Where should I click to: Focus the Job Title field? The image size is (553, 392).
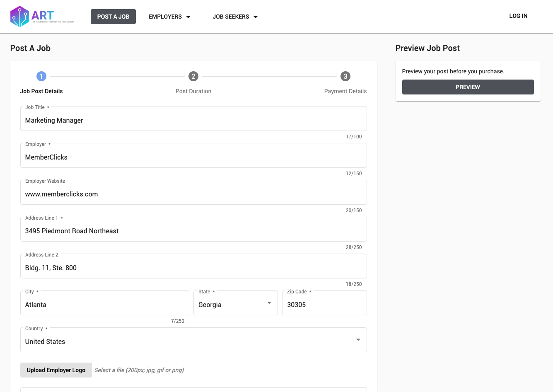tap(193, 119)
